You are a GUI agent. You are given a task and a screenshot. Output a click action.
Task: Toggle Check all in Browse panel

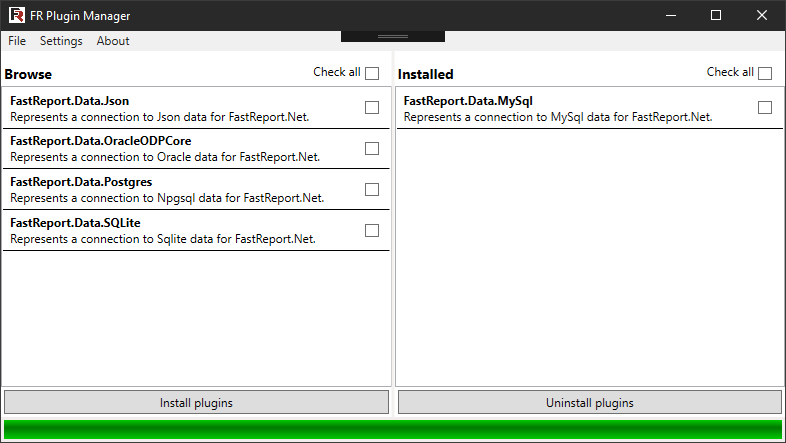[372, 73]
